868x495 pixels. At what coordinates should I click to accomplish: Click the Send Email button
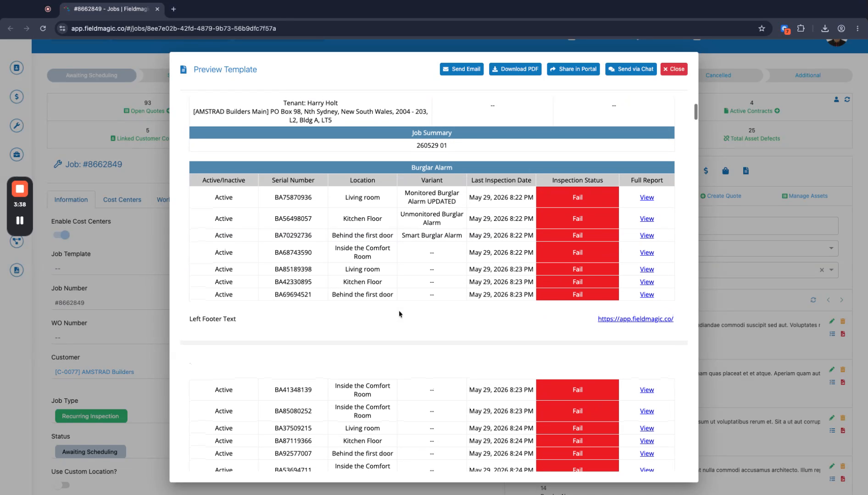[462, 69]
